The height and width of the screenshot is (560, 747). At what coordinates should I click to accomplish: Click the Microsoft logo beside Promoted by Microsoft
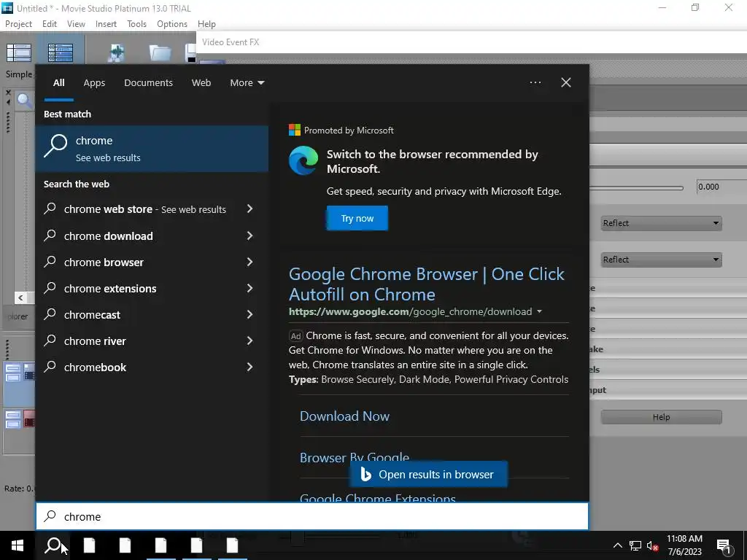[x=295, y=130]
